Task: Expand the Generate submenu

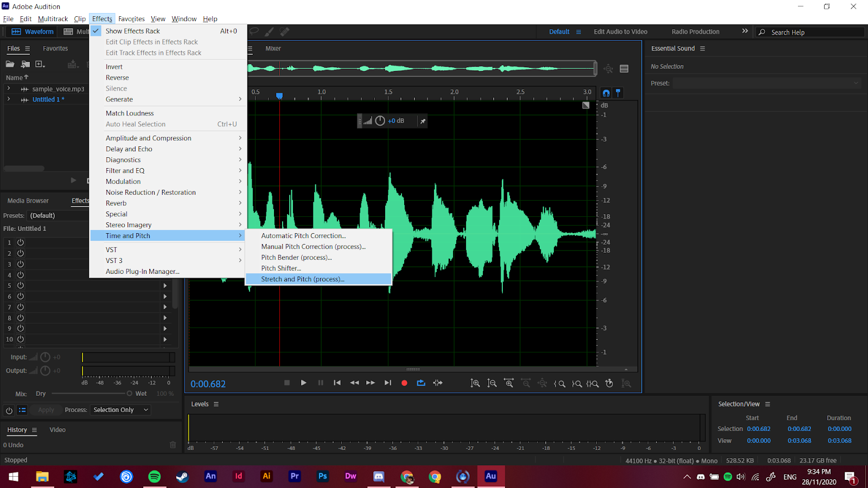Action: [168, 99]
